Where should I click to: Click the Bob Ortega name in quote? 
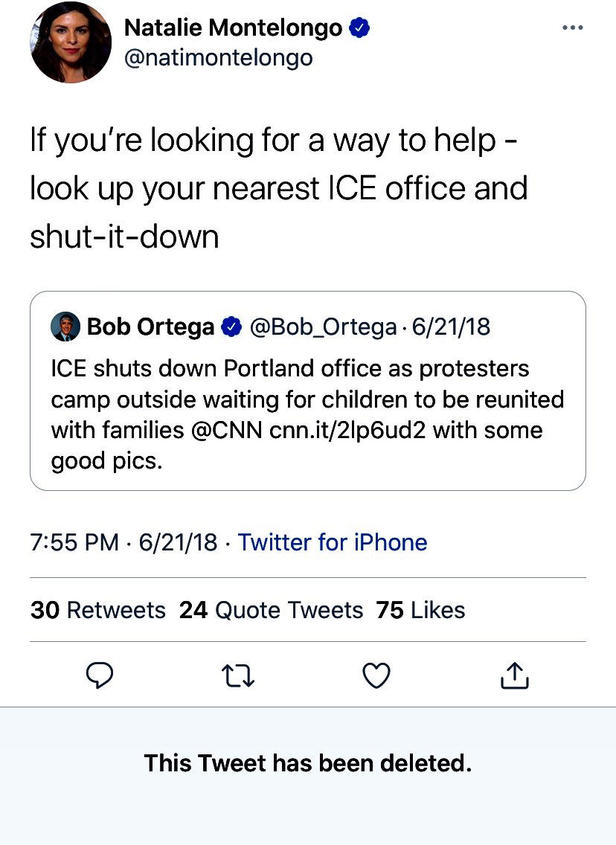pos(150,327)
